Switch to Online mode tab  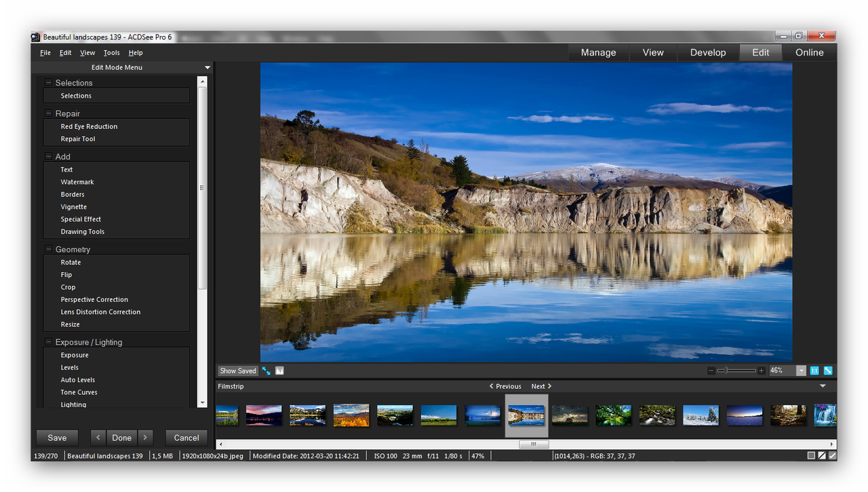(x=810, y=52)
